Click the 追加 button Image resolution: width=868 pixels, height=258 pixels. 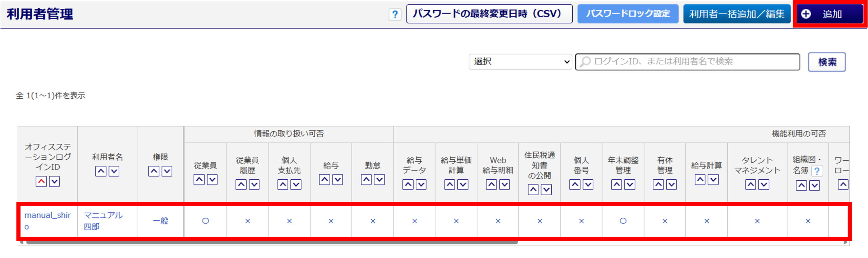[x=830, y=14]
